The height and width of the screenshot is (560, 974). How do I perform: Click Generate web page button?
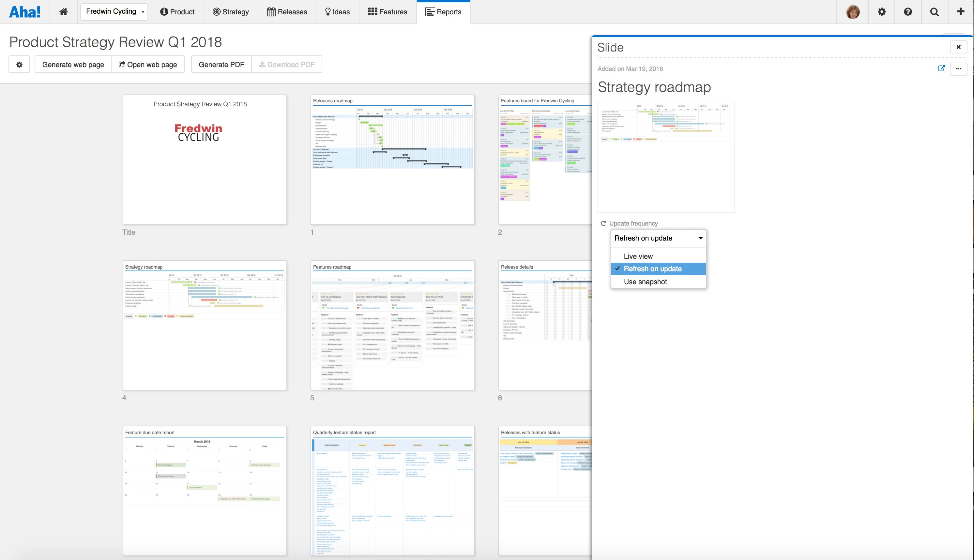coord(73,65)
